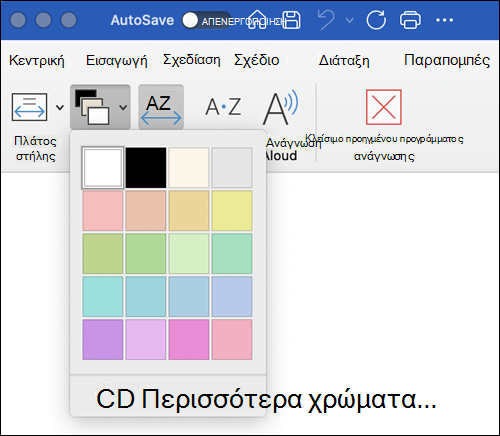The width and height of the screenshot is (500, 436).
Task: Print the document via printer icon
Action: pos(410,20)
